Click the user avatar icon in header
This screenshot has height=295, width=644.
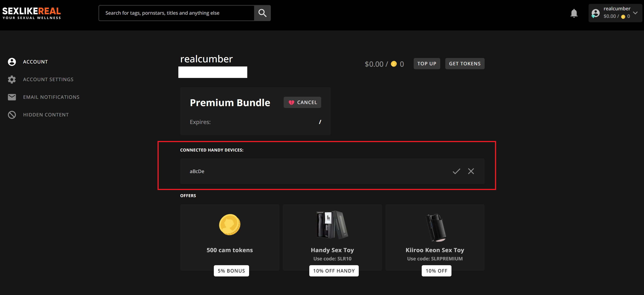[595, 13]
